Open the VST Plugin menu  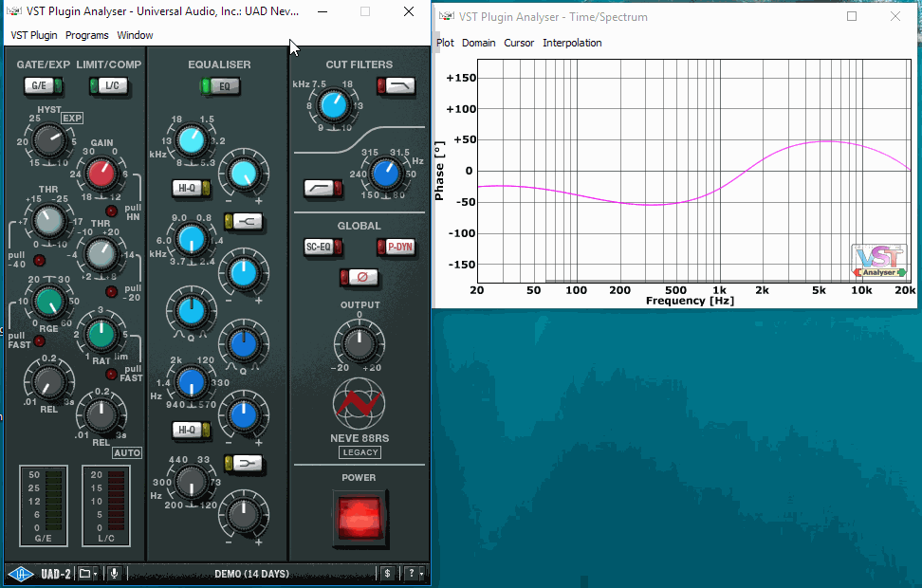[x=34, y=35]
